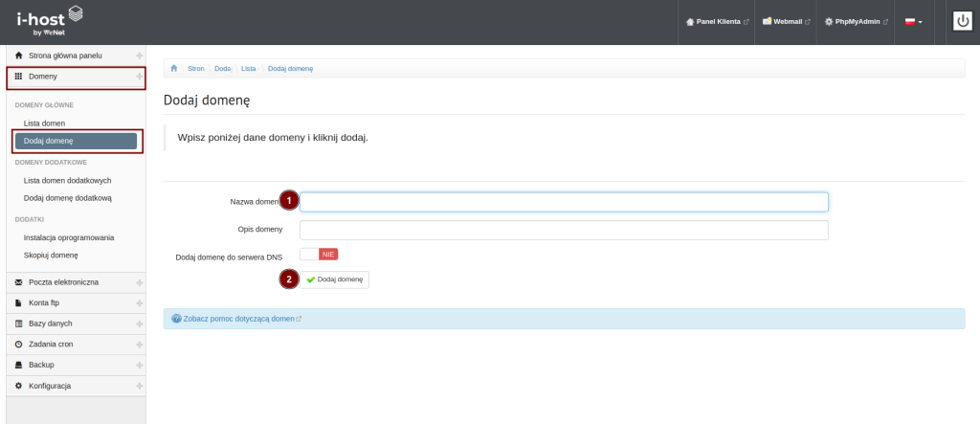Open Zobacz pomoc dotyczącą domen link

(236, 318)
